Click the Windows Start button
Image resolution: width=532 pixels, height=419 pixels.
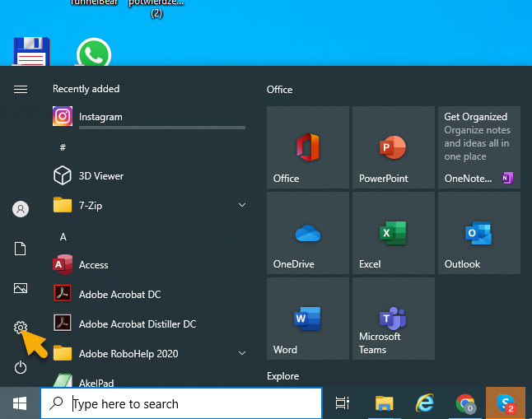pyautogui.click(x=20, y=403)
